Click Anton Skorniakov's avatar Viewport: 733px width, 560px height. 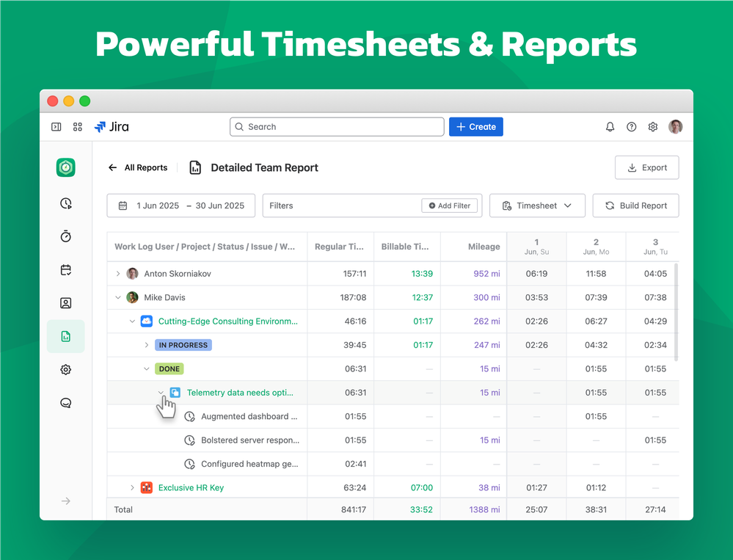[x=133, y=274]
